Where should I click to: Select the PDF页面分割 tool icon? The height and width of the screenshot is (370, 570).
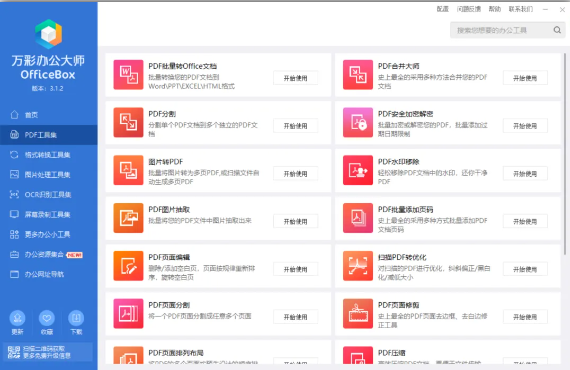[128, 314]
